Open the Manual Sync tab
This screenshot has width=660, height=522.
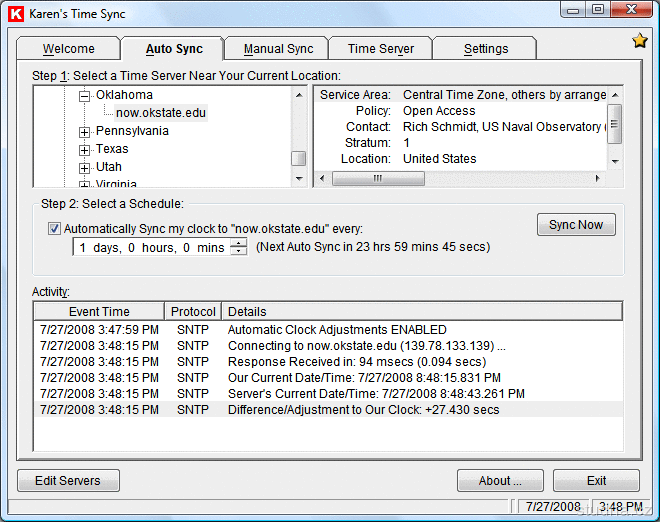click(x=278, y=49)
